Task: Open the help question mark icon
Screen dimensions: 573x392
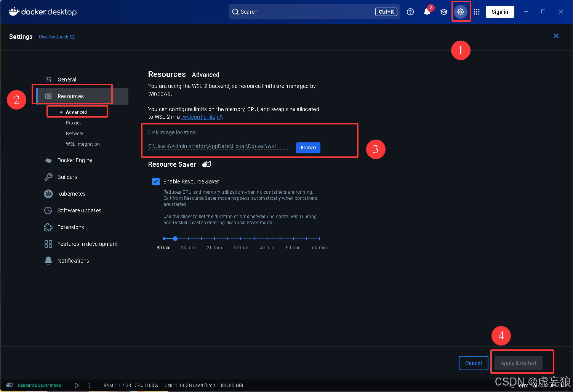Action: click(x=410, y=12)
